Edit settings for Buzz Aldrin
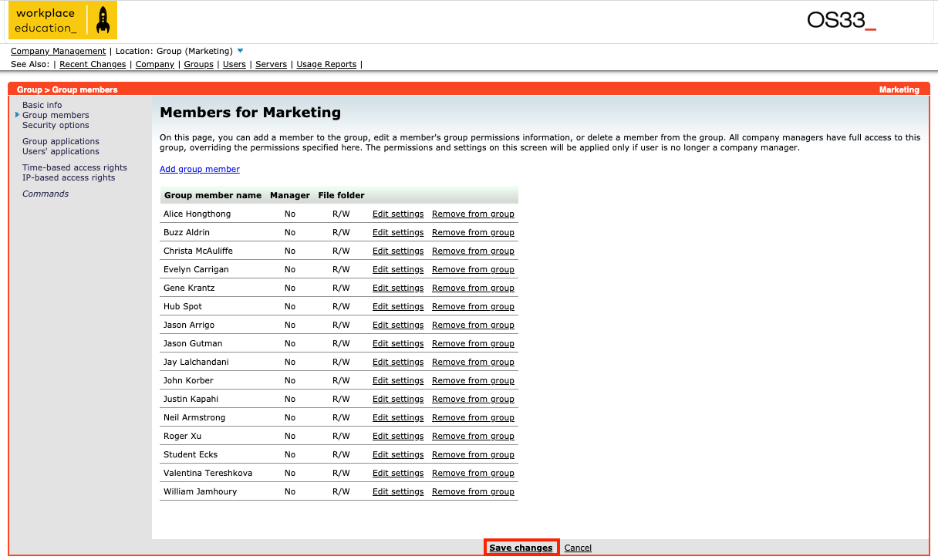This screenshot has width=938, height=560. point(398,232)
